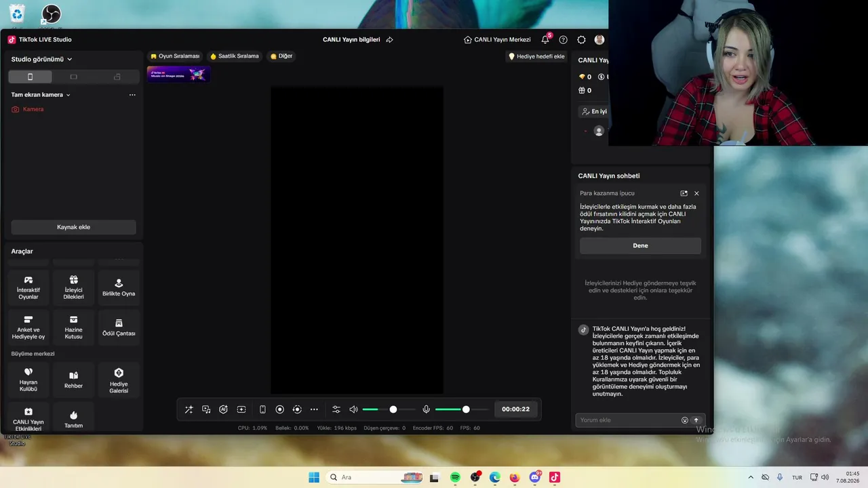The width and height of the screenshot is (868, 488).
Task: Open the Saatlik Sıralama ranking
Action: (x=234, y=56)
